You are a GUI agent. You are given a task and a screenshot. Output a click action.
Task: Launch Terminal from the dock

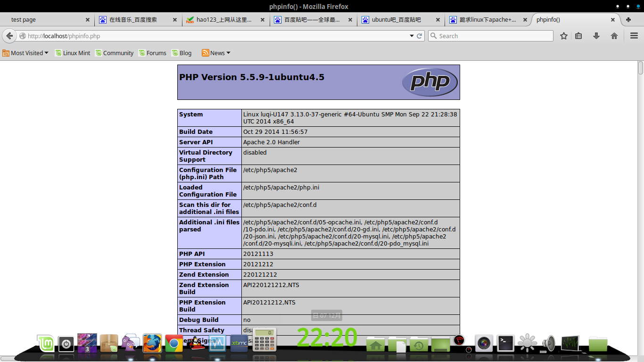(x=505, y=343)
